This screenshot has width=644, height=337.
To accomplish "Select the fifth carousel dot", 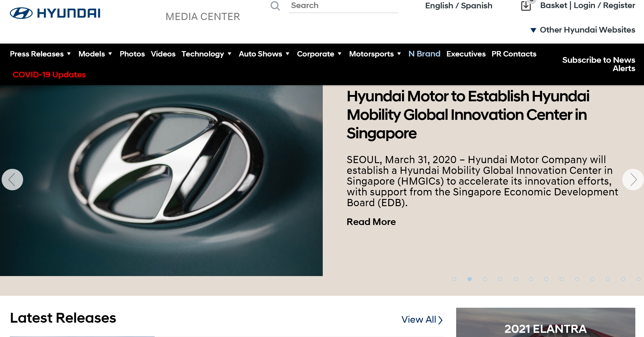I will (x=516, y=279).
